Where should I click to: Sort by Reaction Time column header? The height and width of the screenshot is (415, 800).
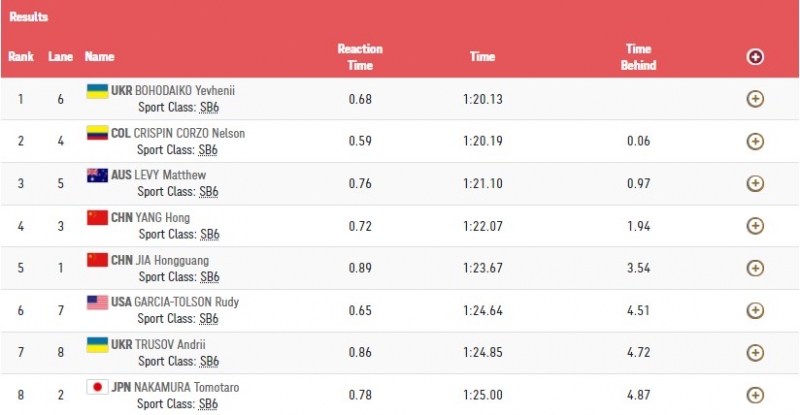click(360, 57)
